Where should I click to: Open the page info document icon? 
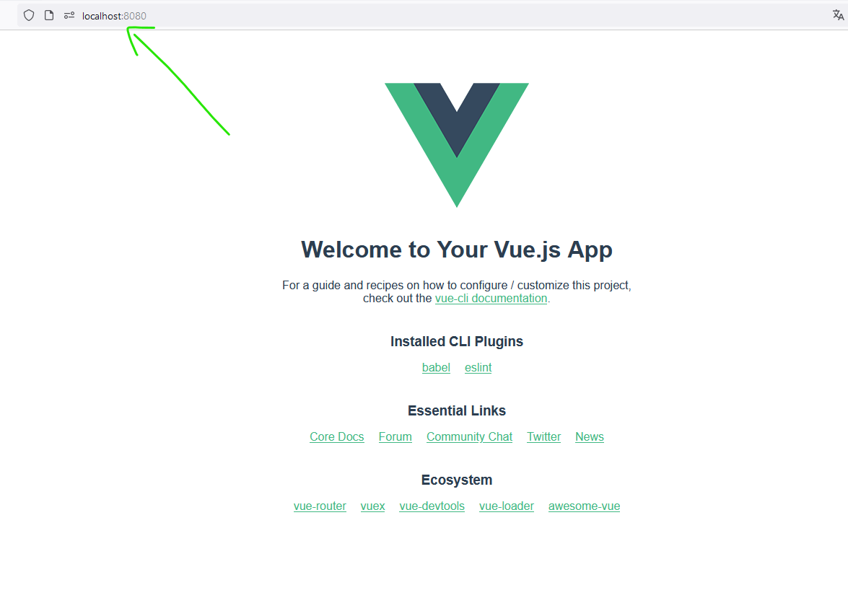[49, 16]
